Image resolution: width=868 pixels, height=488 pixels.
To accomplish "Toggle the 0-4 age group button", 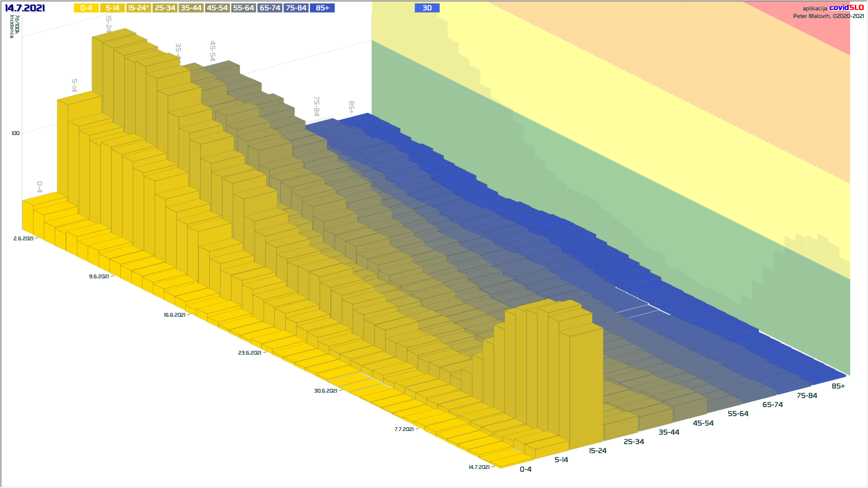I will 86,8.
